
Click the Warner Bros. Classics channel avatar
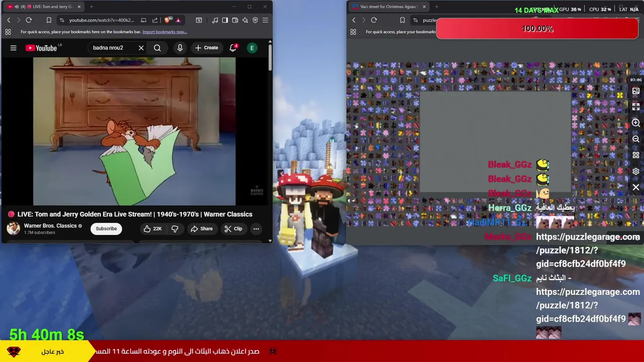[13, 229]
